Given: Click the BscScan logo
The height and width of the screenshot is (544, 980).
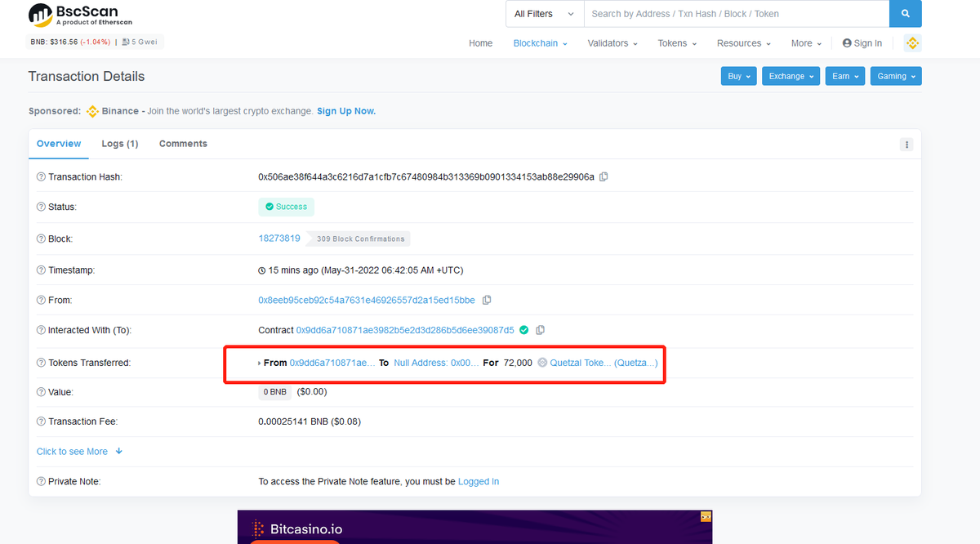Looking at the screenshot, I should click(x=80, y=15).
